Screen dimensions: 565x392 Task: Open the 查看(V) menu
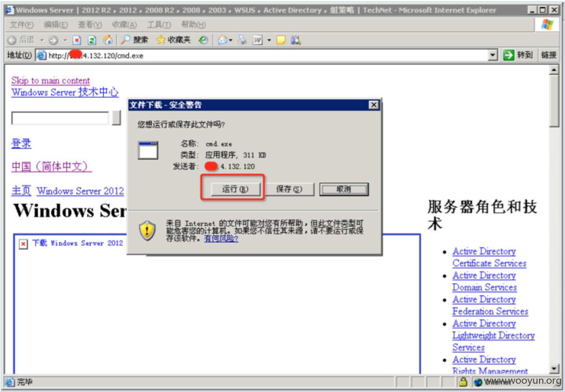point(90,25)
